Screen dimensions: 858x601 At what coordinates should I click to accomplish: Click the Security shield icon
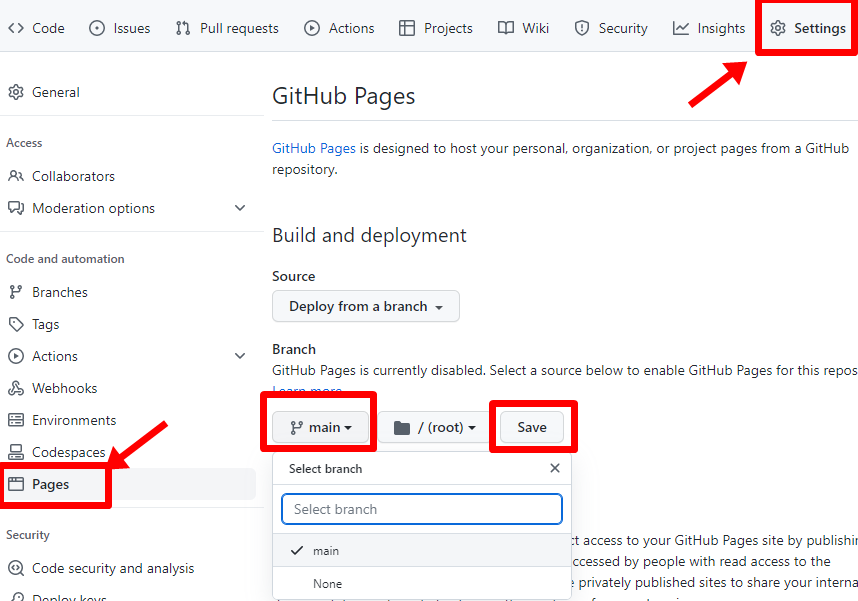[582, 28]
